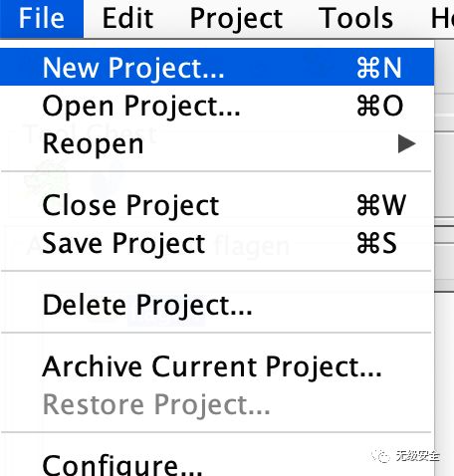454x476 pixels.
Task: Select Delete Project menu item
Action: click(217, 305)
